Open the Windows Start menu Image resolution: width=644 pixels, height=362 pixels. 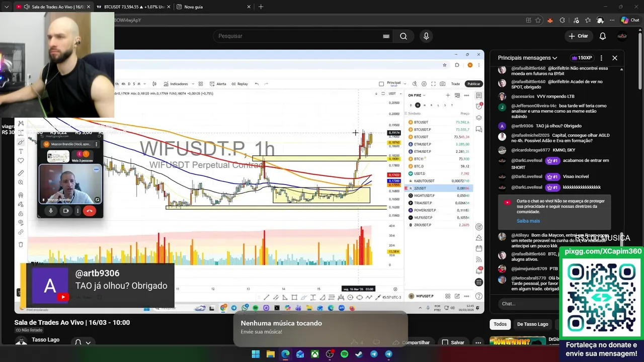click(x=256, y=354)
